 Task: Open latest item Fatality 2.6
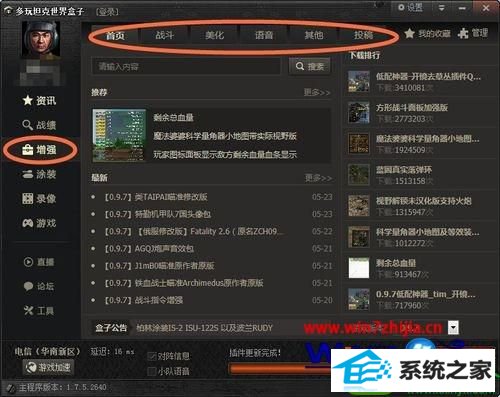pos(193,231)
